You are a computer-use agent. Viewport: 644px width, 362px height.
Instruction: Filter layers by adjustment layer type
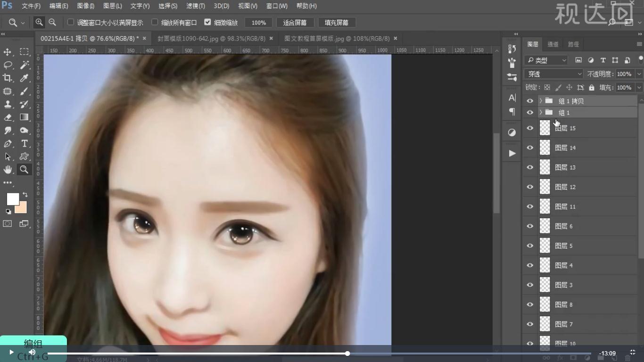[591, 60]
